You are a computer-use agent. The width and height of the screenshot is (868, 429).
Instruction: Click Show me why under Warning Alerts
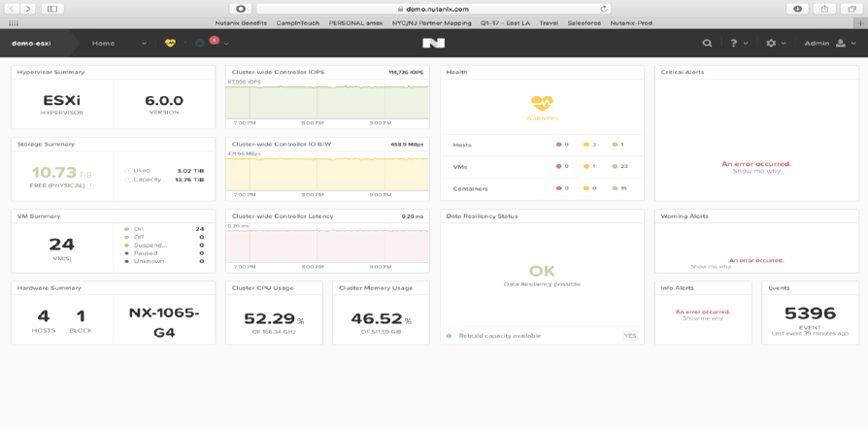[711, 267]
